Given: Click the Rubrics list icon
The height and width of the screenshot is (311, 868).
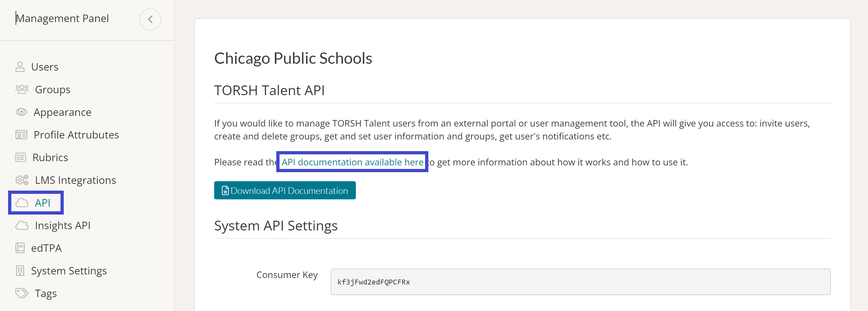Looking at the screenshot, I should (x=21, y=157).
